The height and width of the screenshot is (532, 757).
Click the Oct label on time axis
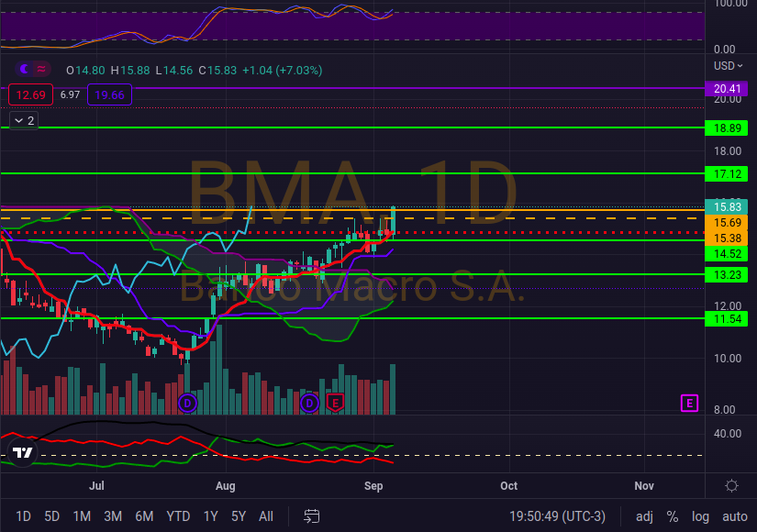pos(509,485)
